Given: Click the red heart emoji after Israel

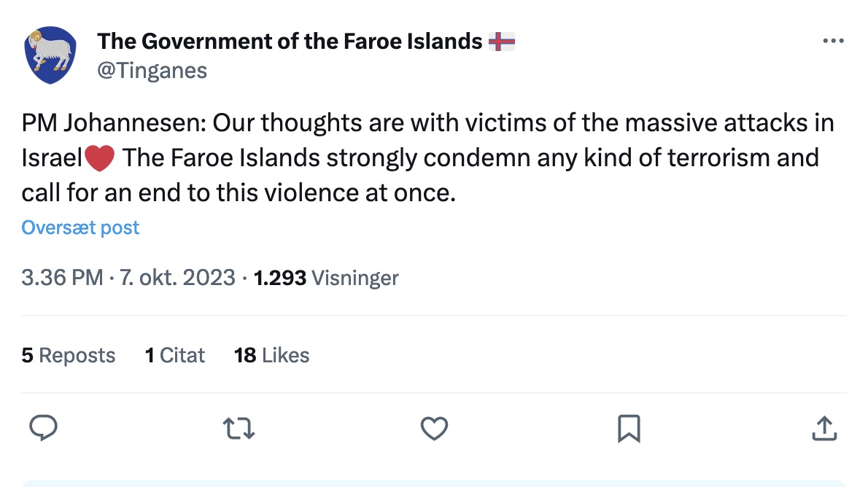Looking at the screenshot, I should pyautogui.click(x=100, y=158).
